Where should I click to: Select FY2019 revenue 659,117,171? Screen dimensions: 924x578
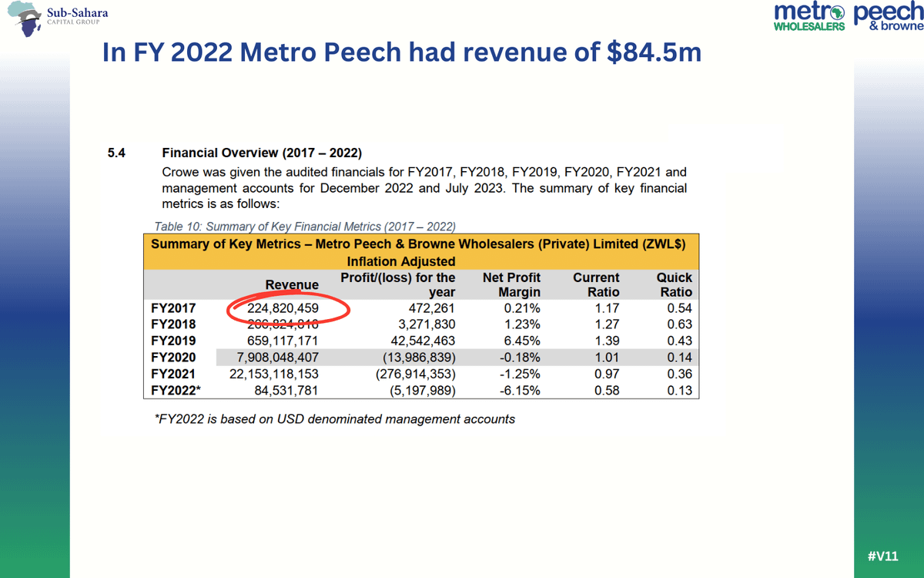coord(283,341)
